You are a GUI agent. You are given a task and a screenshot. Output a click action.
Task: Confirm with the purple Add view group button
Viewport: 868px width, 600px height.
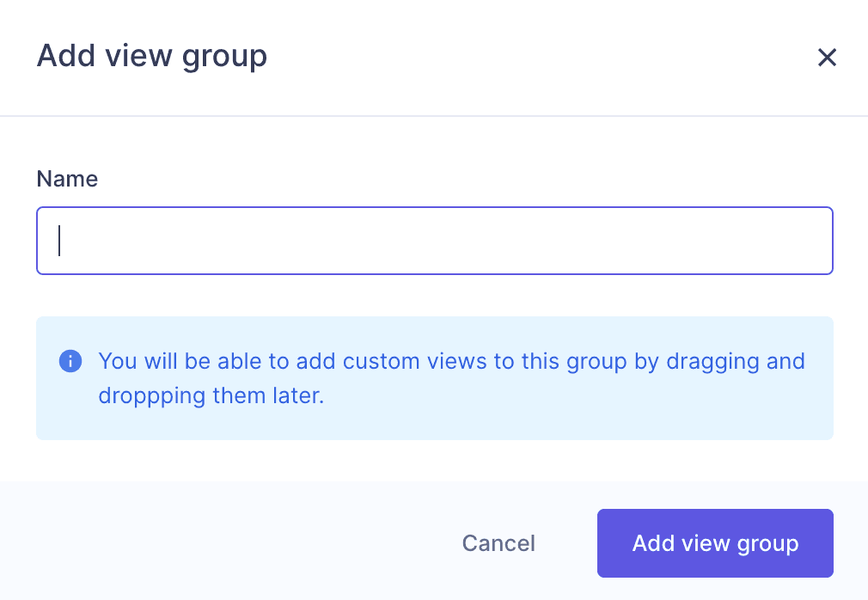click(715, 543)
